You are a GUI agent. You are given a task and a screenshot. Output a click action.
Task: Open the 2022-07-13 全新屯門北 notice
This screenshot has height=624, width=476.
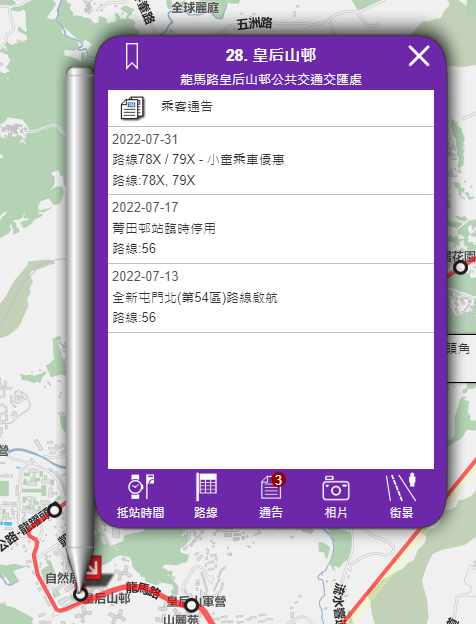coord(271,298)
